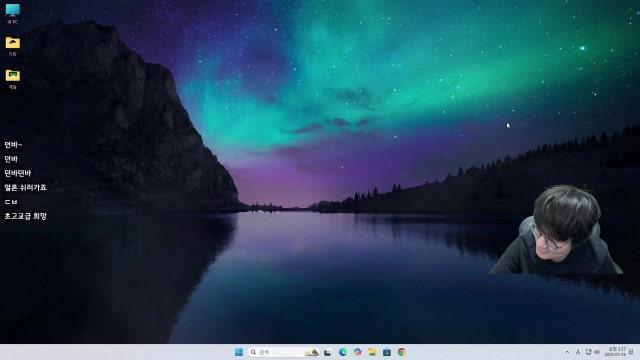Open the volume control in the tray
640x360 pixels.
(597, 352)
